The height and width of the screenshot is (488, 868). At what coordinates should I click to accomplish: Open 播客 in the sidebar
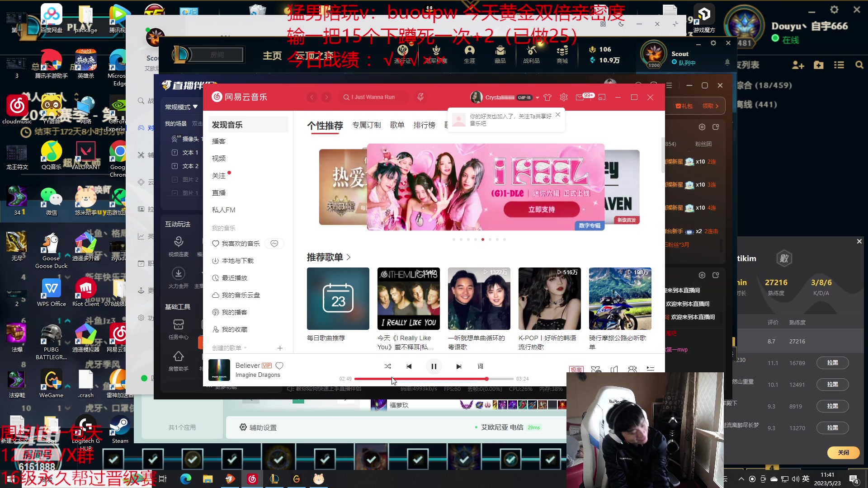[x=219, y=141]
